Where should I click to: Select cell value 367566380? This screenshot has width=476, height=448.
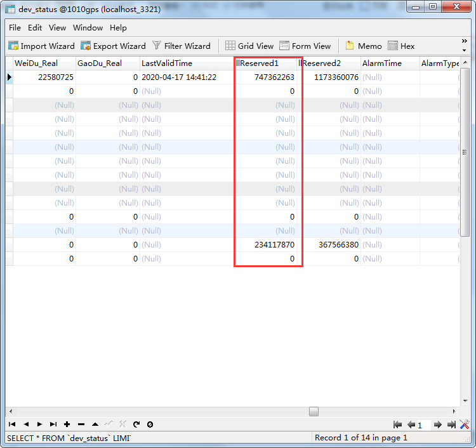tap(329, 245)
